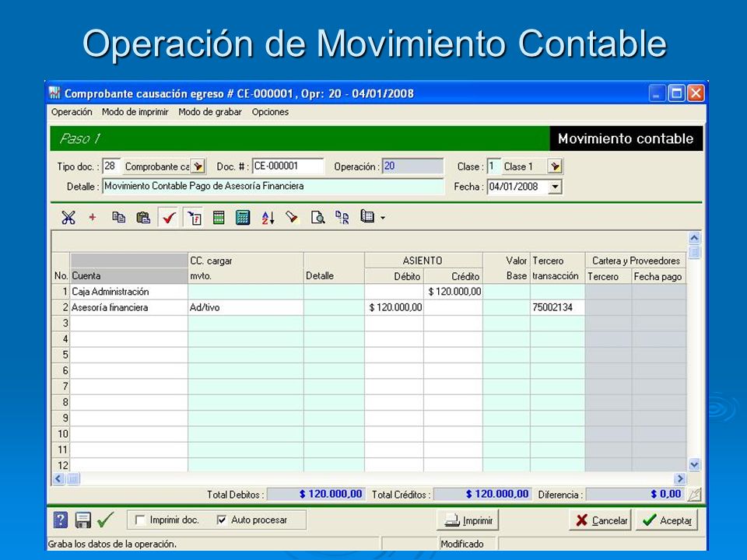Close the Comprobante window
This screenshot has height=560, width=747.
pyautogui.click(x=696, y=93)
